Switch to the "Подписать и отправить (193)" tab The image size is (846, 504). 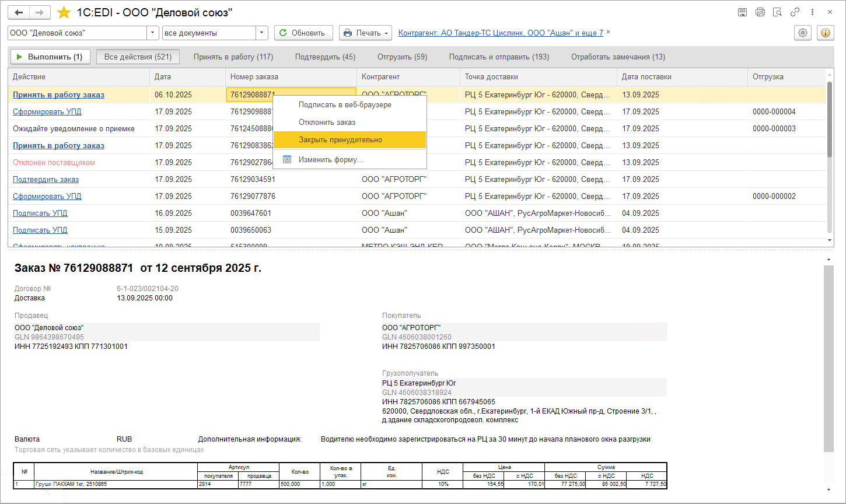pos(499,57)
